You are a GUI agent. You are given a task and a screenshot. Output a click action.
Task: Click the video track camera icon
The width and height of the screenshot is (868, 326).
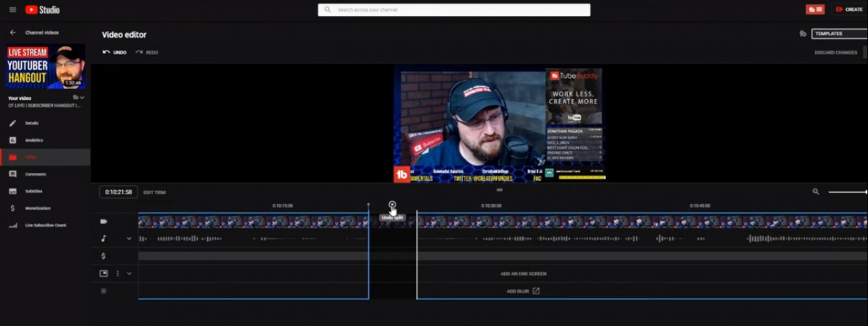tap(103, 221)
